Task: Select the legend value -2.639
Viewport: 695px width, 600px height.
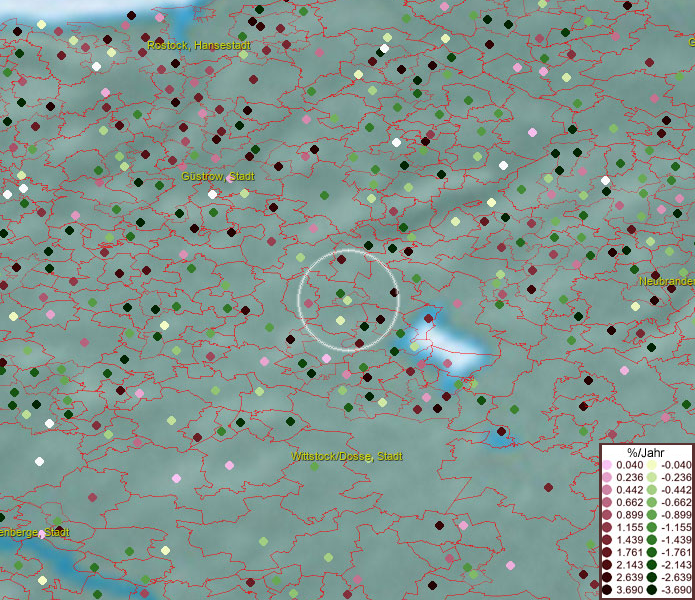Action: (x=676, y=577)
